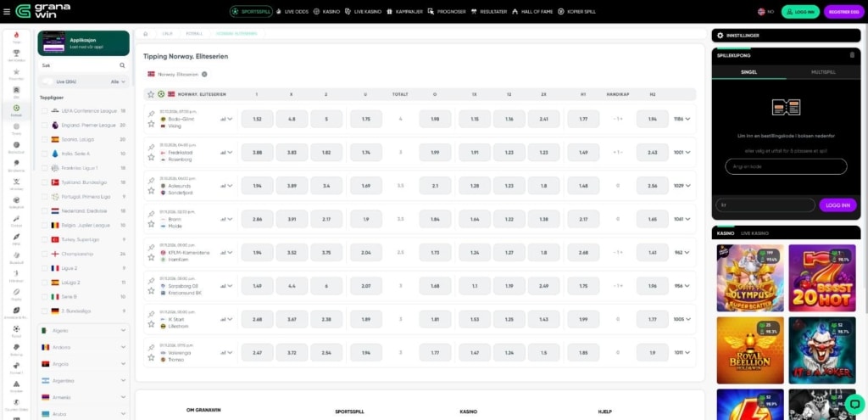
Task: Open the Applikasjon download banner
Action: coord(84,43)
